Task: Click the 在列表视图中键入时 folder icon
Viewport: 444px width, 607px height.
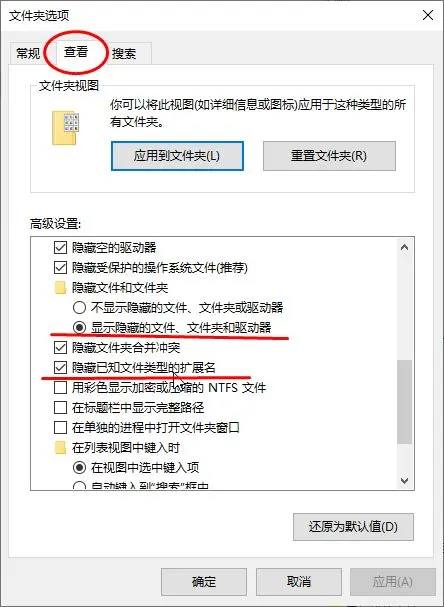Action: click(x=60, y=448)
